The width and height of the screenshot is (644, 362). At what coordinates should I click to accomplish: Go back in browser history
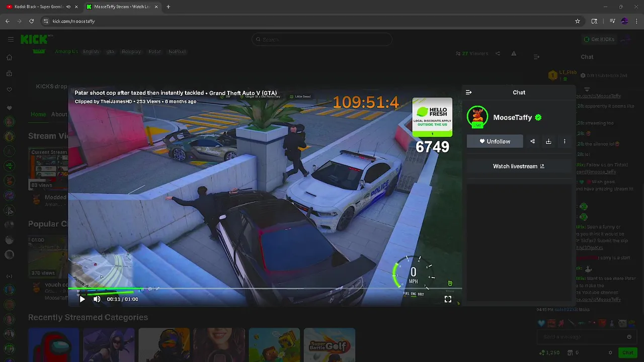pyautogui.click(x=8, y=21)
